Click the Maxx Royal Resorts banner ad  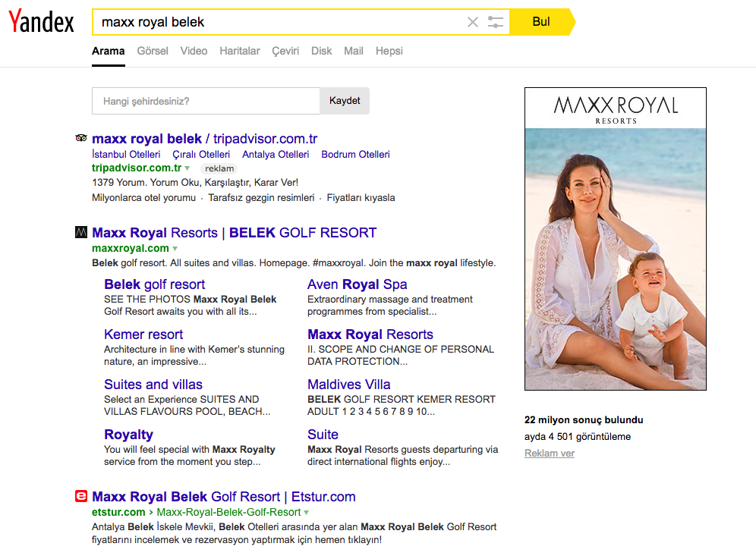tap(616, 239)
